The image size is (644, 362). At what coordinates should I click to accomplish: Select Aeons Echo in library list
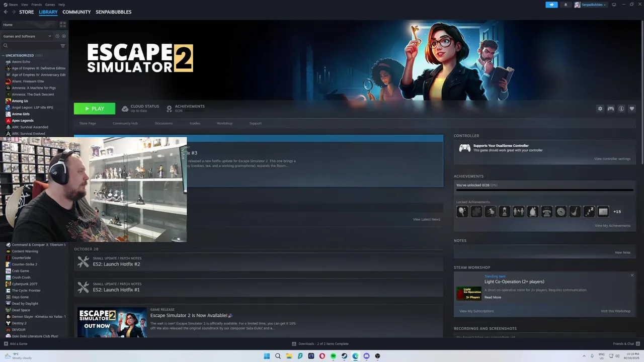pos(21,62)
